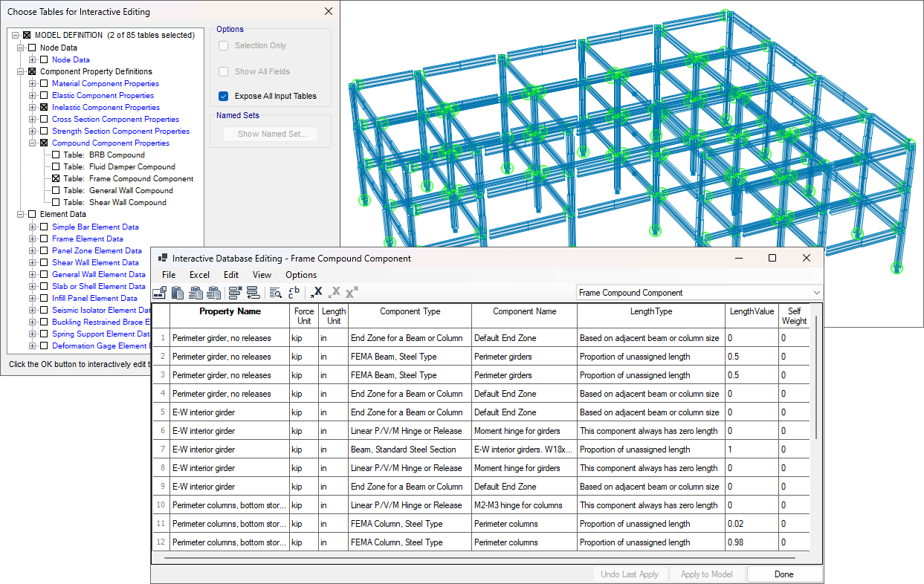Screen dimensions: 924x584
Task: Collapse the Compound Component Properties node
Action: 33,143
